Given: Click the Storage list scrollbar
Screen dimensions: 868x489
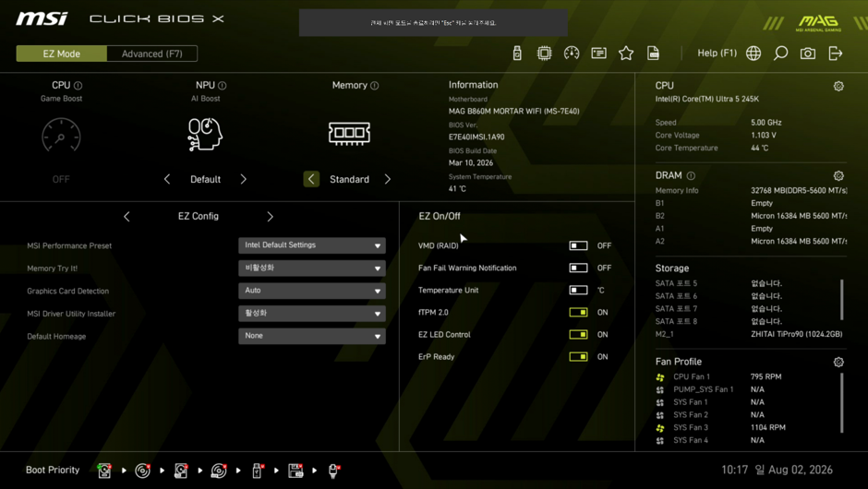Looking at the screenshot, I should point(842,300).
